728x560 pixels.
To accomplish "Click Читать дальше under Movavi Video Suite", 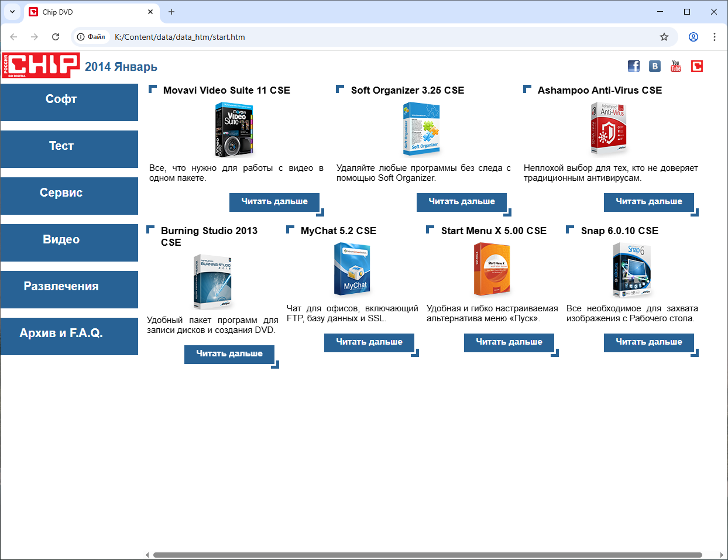I will [274, 202].
